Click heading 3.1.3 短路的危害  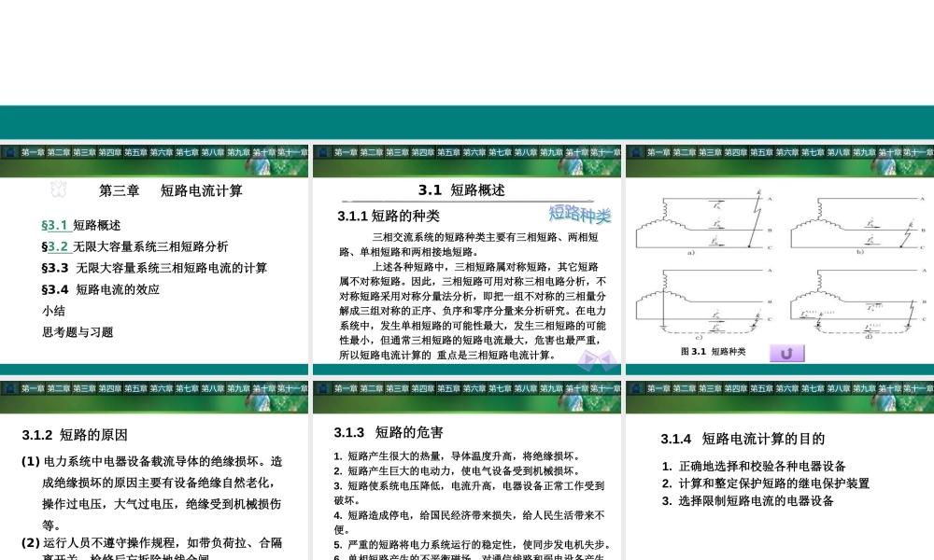point(389,433)
